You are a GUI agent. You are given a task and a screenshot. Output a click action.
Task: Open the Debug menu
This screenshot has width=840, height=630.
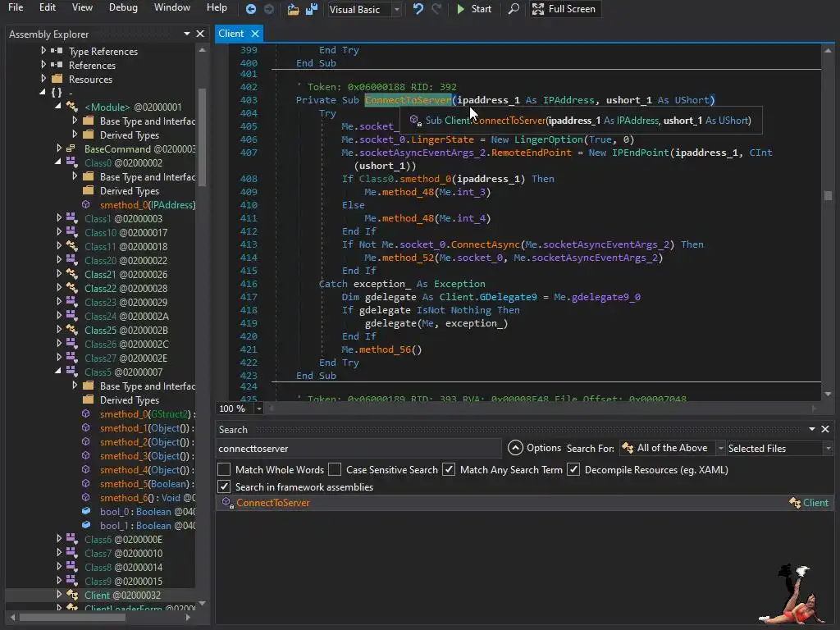pyautogui.click(x=123, y=7)
